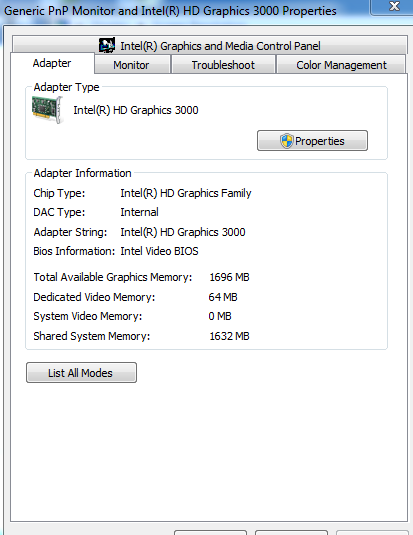The image size is (413, 535).
Task: Close the properties dialog window
Action: click(x=394, y=6)
